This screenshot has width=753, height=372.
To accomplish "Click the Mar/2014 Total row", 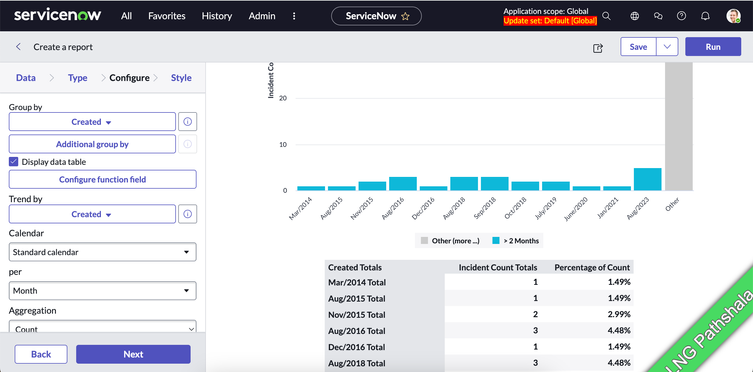I will pos(479,282).
